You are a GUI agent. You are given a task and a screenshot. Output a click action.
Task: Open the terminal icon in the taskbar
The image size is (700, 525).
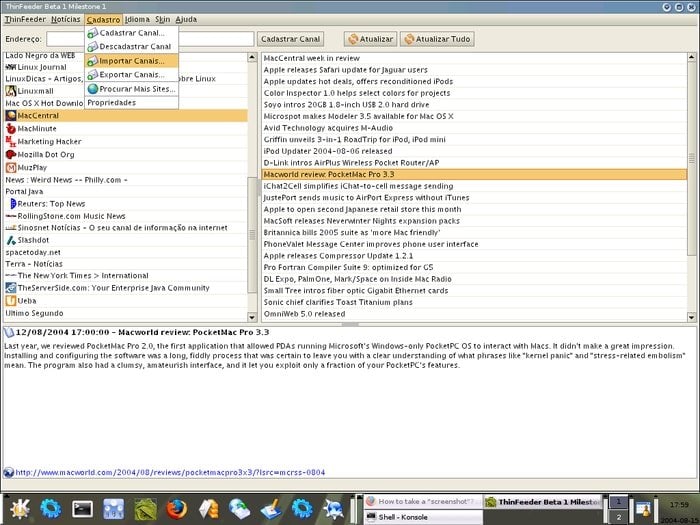click(x=83, y=508)
